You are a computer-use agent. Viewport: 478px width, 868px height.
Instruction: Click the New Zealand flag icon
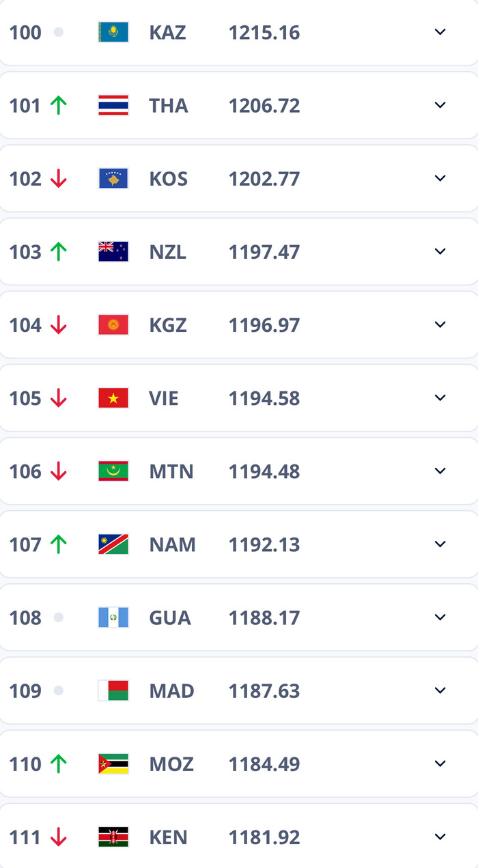(x=112, y=251)
